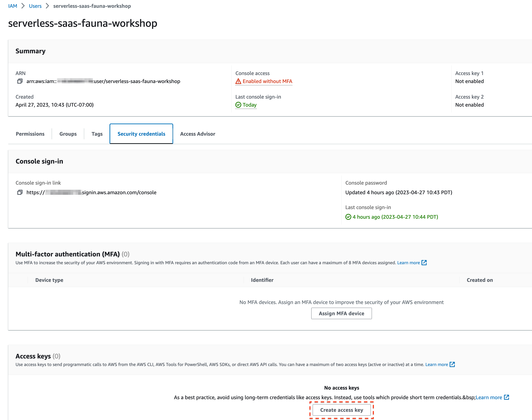Click the console sign-in URL text
The width and height of the screenshot is (532, 420).
point(91,192)
